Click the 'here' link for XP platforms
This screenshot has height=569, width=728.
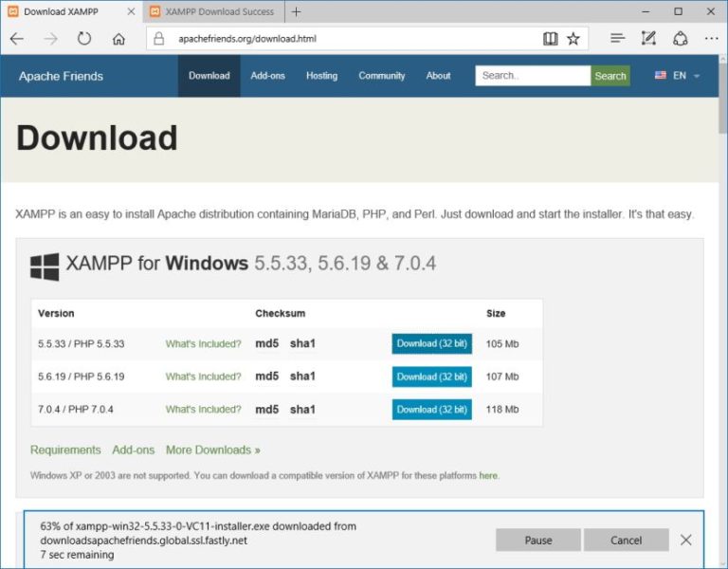tap(488, 476)
